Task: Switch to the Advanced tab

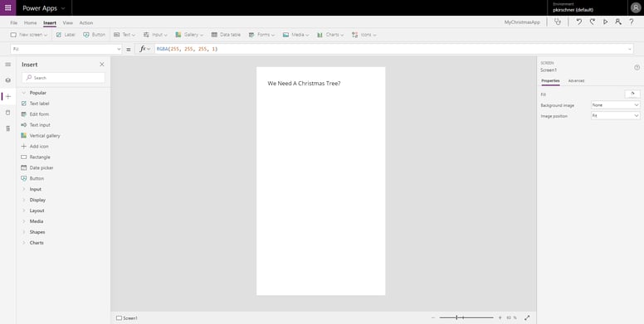Action: [576, 81]
